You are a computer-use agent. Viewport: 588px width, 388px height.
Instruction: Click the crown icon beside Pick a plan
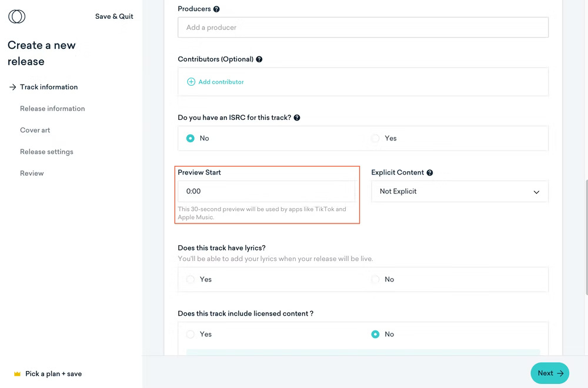[17, 374]
